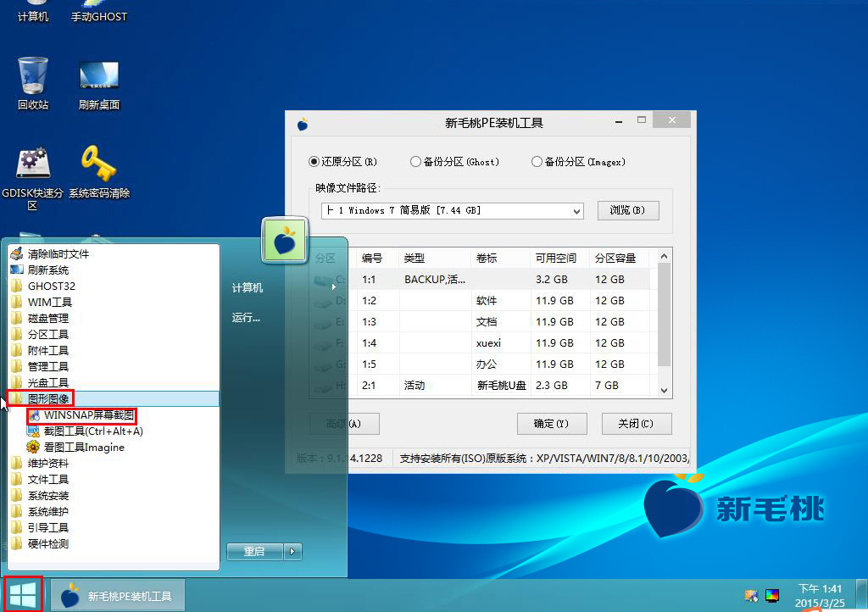The width and height of the screenshot is (868, 612).
Task: Click partition list scroll up arrow
Action: (665, 256)
